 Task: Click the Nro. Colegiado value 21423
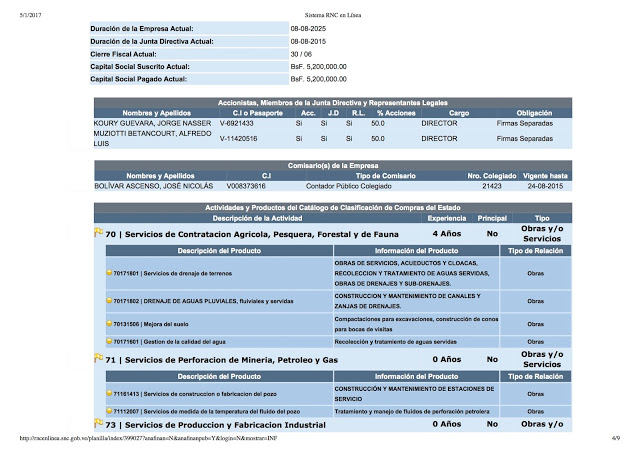(x=491, y=186)
